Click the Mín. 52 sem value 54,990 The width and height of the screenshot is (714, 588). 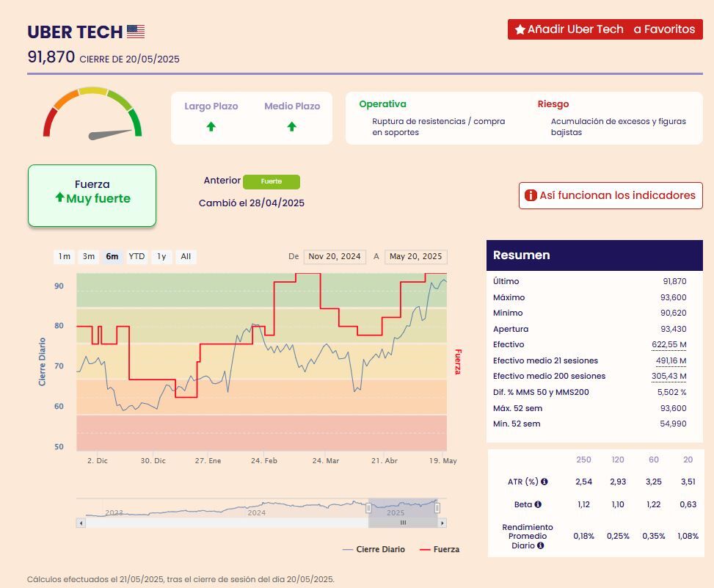pyautogui.click(x=673, y=424)
